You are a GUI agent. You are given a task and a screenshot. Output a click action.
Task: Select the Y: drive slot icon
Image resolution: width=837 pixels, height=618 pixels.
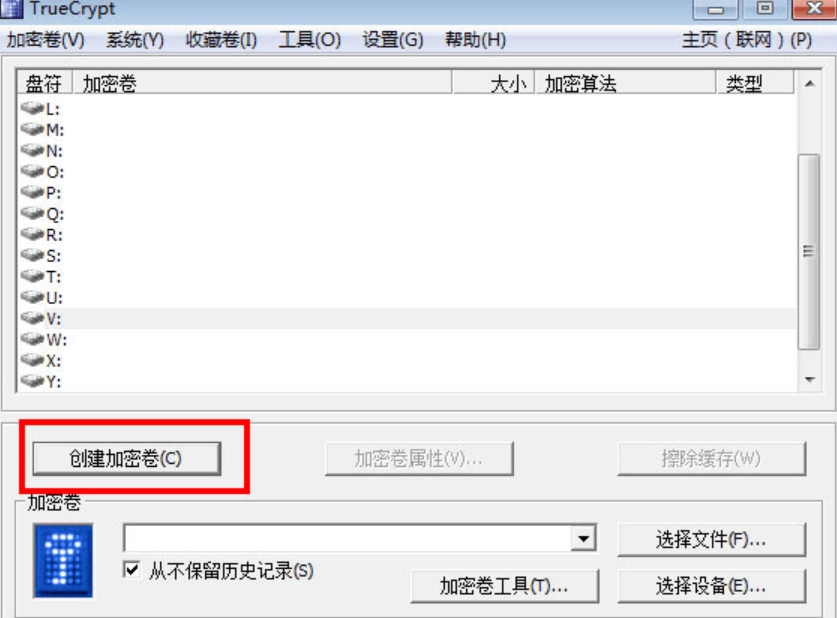[x=32, y=381]
